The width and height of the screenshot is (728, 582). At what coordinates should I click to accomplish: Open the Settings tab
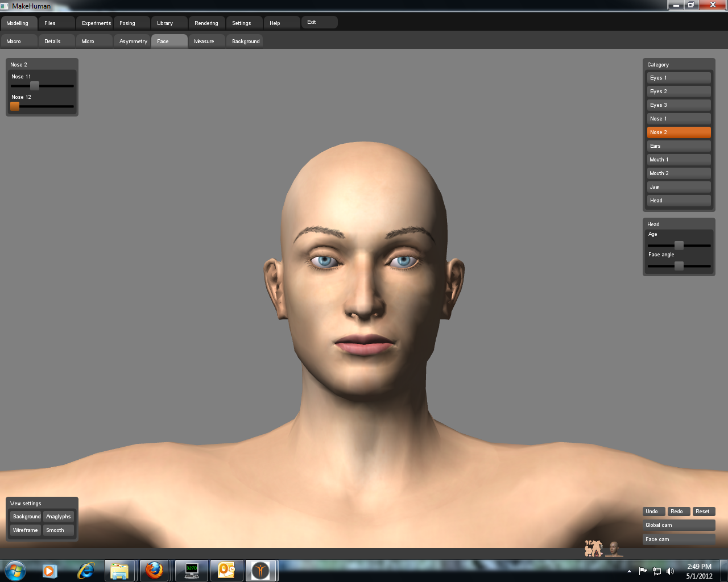click(x=245, y=23)
